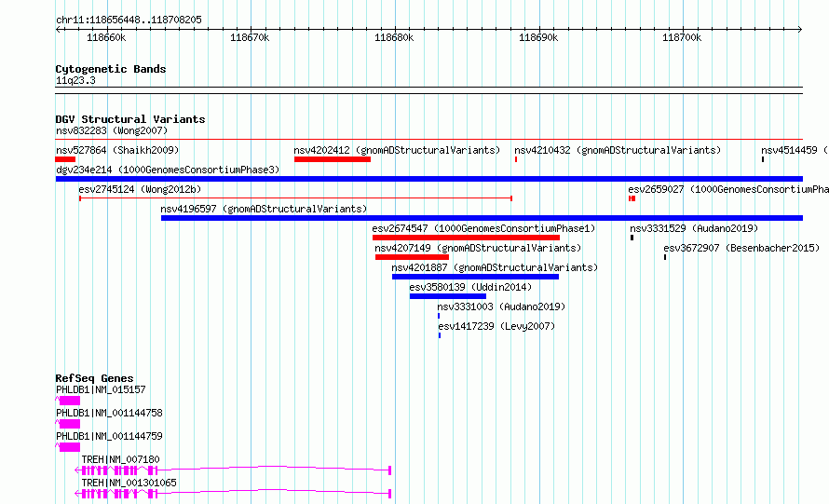Open the esv3580139 (Uddin2014) label
The width and height of the screenshot is (829, 504).
tap(470, 287)
